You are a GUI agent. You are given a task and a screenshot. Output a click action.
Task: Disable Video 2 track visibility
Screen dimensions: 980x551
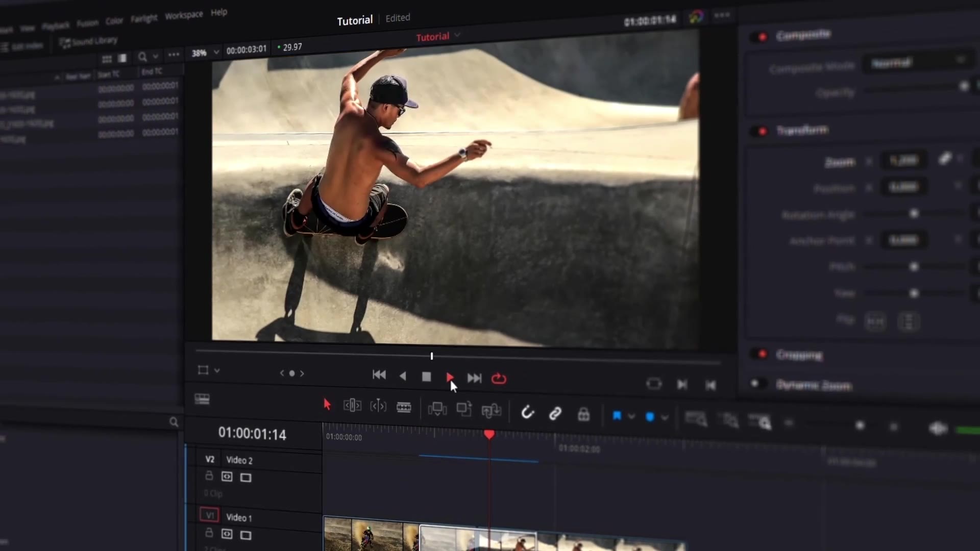[x=246, y=478]
